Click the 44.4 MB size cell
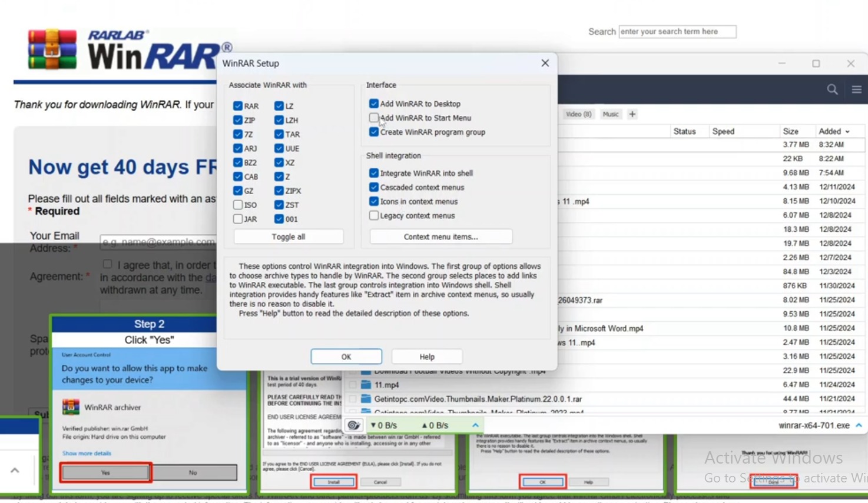Screen dimensions: 868x503 tap(796, 399)
